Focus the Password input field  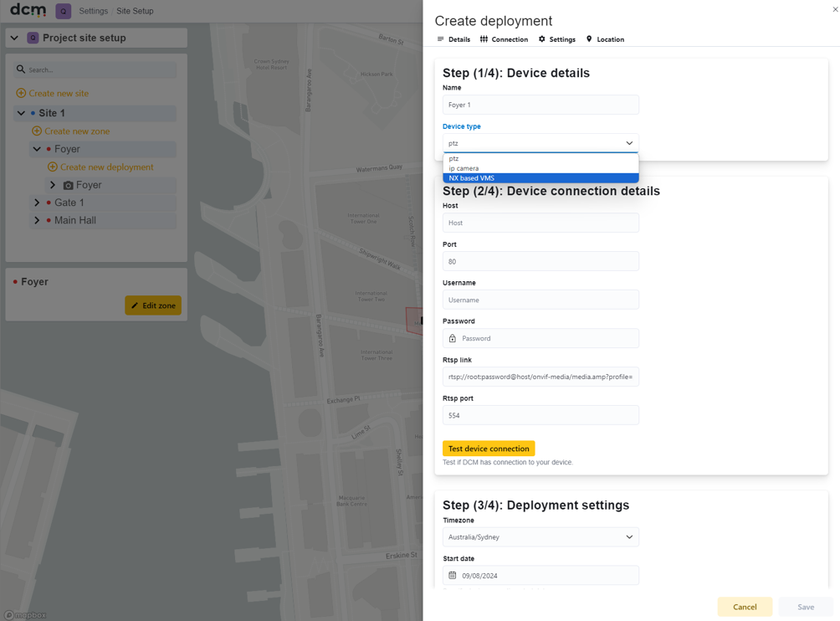tap(540, 338)
